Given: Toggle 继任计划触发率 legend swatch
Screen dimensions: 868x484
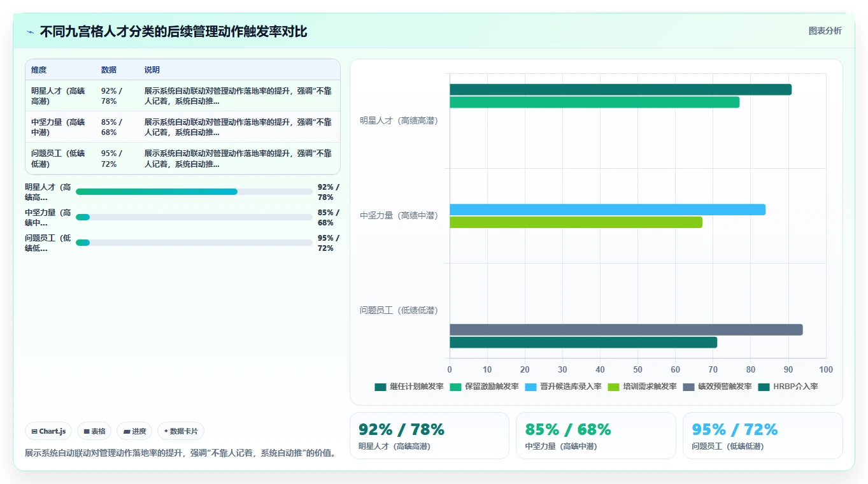Looking at the screenshot, I should (x=380, y=387).
